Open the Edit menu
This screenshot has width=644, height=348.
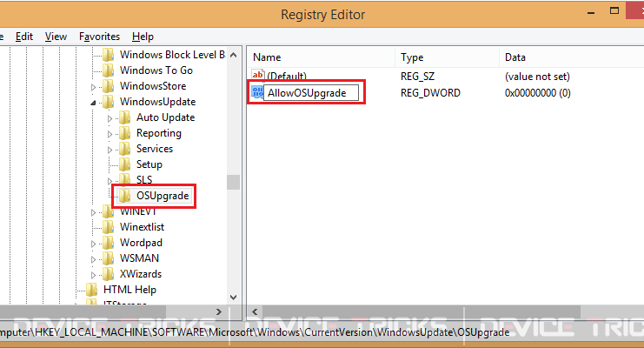point(24,37)
